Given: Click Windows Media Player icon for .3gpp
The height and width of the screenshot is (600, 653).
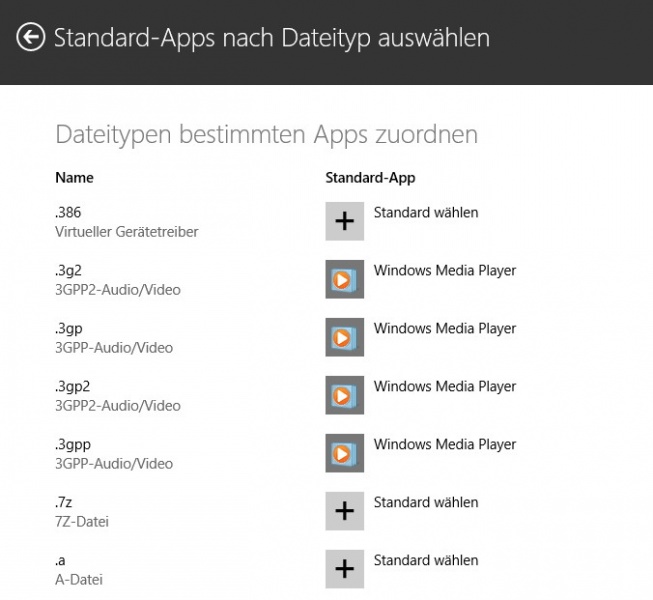Looking at the screenshot, I should click(344, 453).
